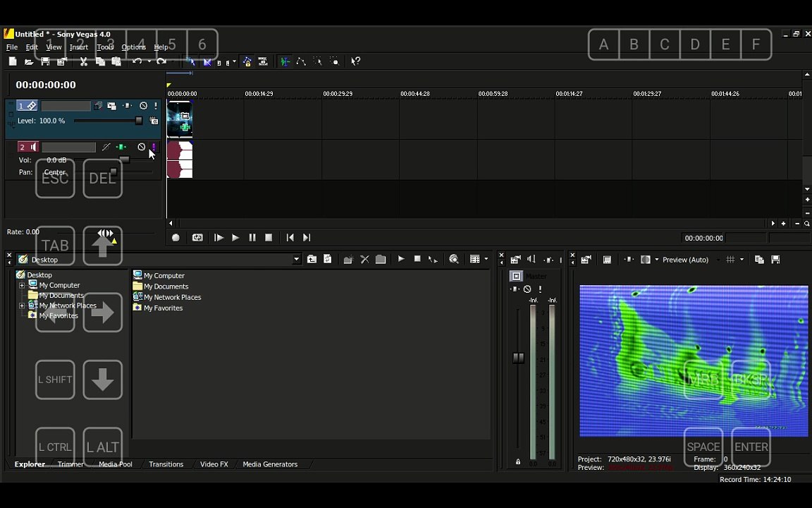The width and height of the screenshot is (812, 508).
Task: Click the Record button in transport bar
Action: tap(176, 237)
